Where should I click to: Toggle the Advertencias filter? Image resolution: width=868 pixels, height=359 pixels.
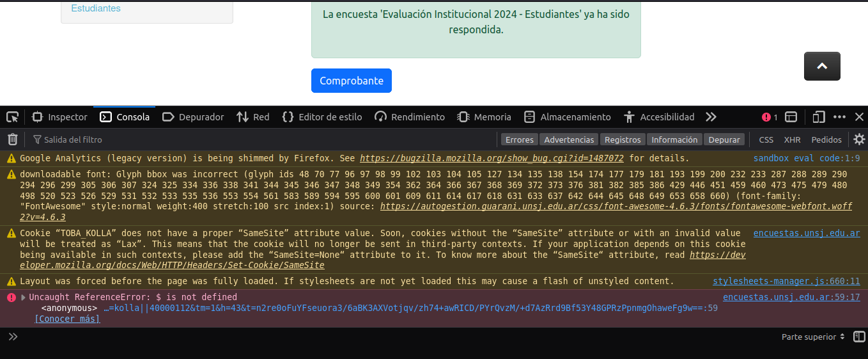click(x=569, y=140)
